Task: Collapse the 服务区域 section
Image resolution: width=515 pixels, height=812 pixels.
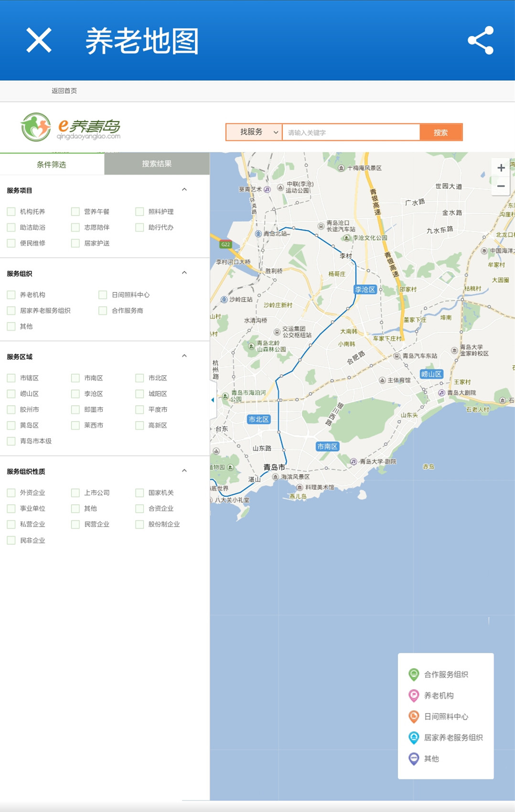Action: (184, 356)
